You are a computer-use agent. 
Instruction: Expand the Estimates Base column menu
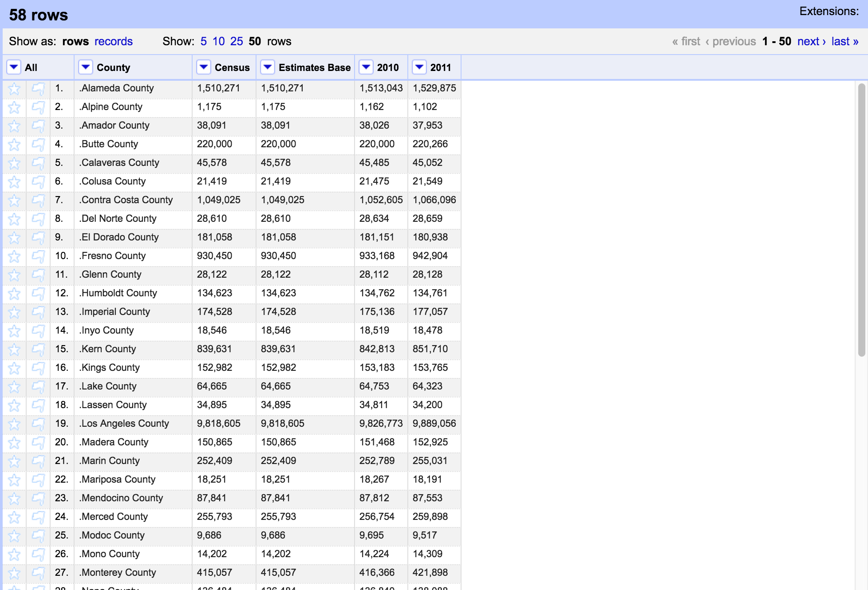point(267,67)
